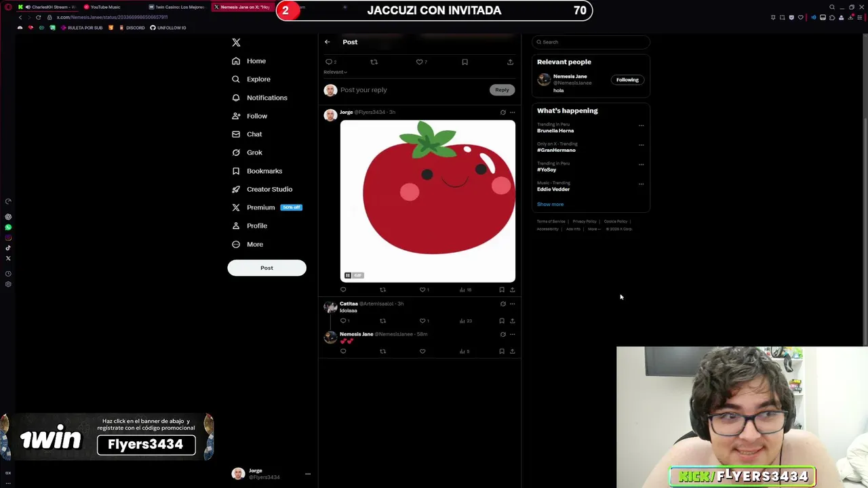Click the Post your reply field

point(412,89)
